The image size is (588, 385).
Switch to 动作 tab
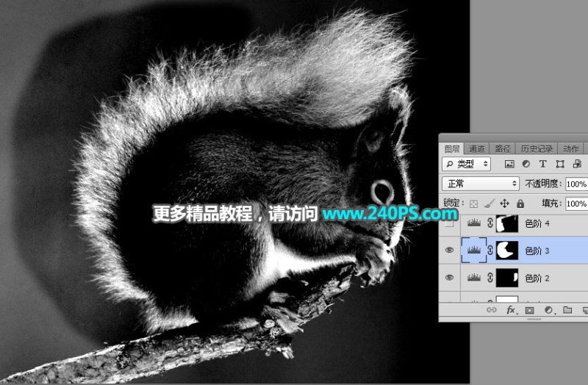click(571, 149)
